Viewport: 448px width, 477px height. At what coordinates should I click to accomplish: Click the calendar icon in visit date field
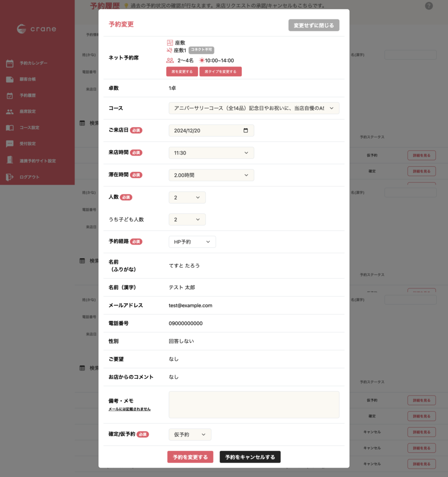point(246,130)
